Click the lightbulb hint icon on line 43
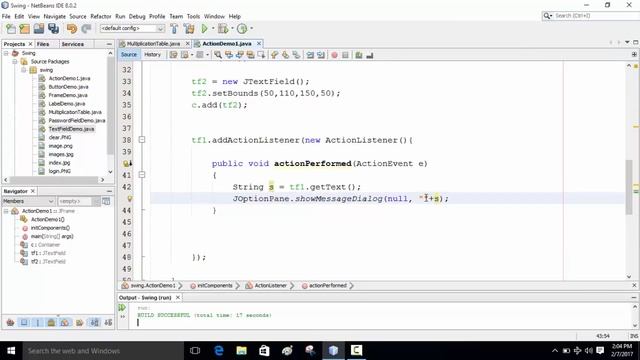Image resolution: width=640 pixels, height=360 pixels. 130,199
